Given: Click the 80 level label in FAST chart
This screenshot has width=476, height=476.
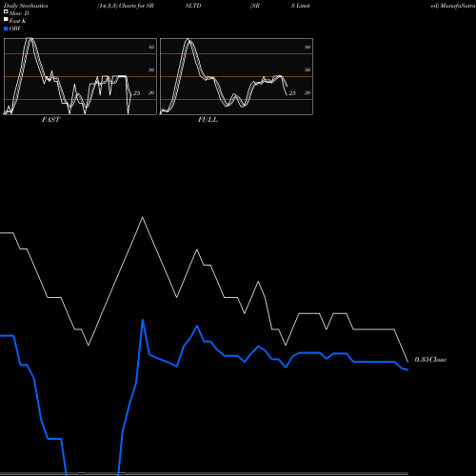Looking at the screenshot, I should click(151, 47).
